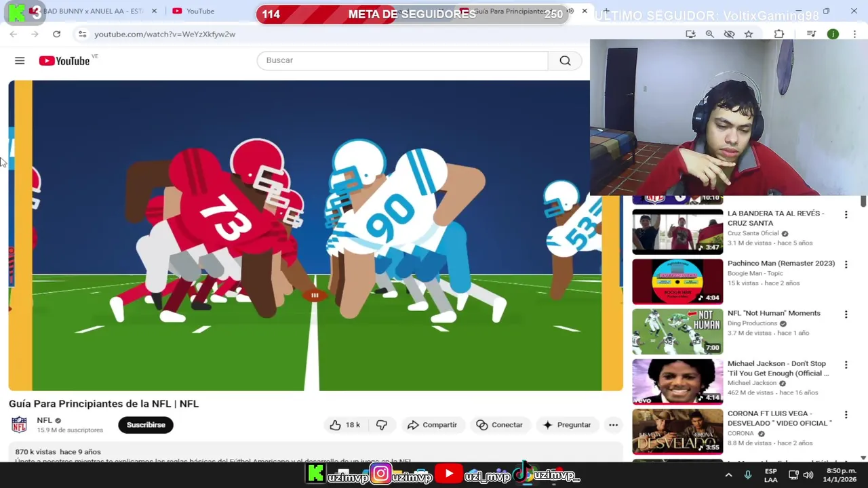The image size is (868, 488).
Task: Open CORONA FT LUIS VEGA title link
Action: click(x=779, y=418)
